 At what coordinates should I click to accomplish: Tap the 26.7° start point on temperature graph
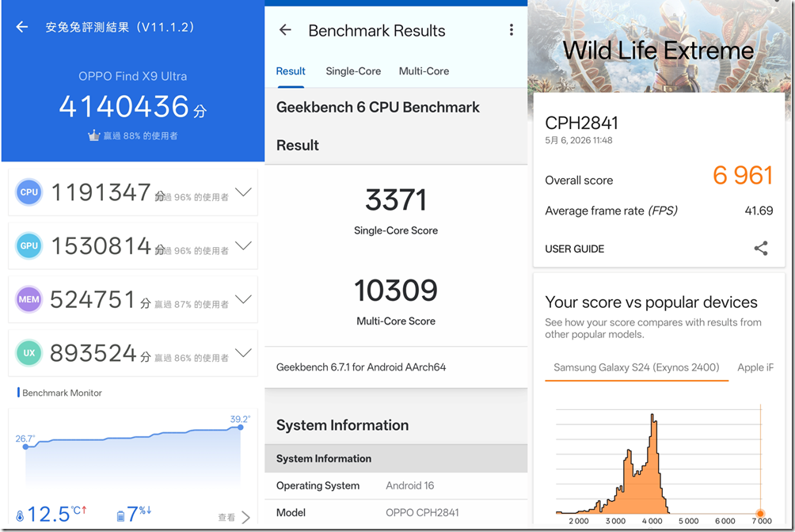click(25, 446)
